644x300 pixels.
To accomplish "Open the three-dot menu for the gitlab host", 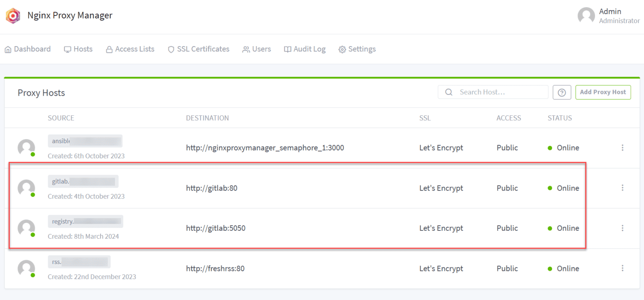I will [x=623, y=188].
